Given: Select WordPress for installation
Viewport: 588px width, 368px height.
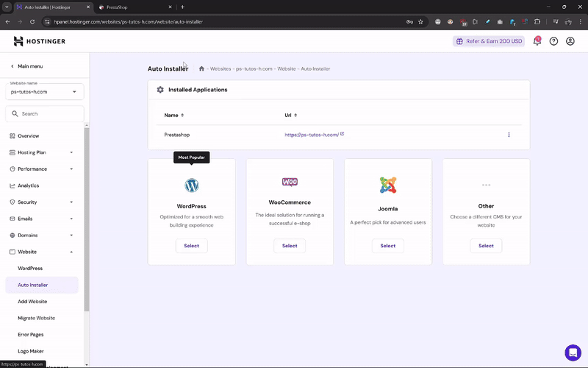Looking at the screenshot, I should tap(192, 246).
